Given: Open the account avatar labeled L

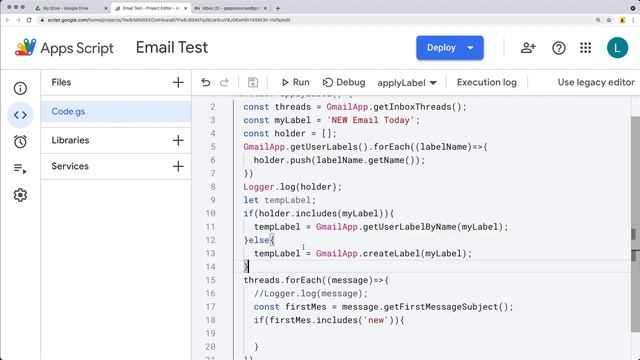Looking at the screenshot, I should point(617,48).
